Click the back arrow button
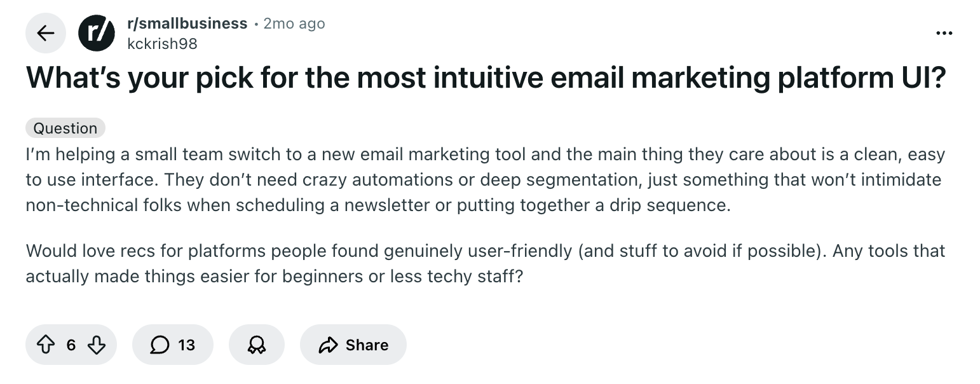The image size is (980, 384). pos(46,34)
